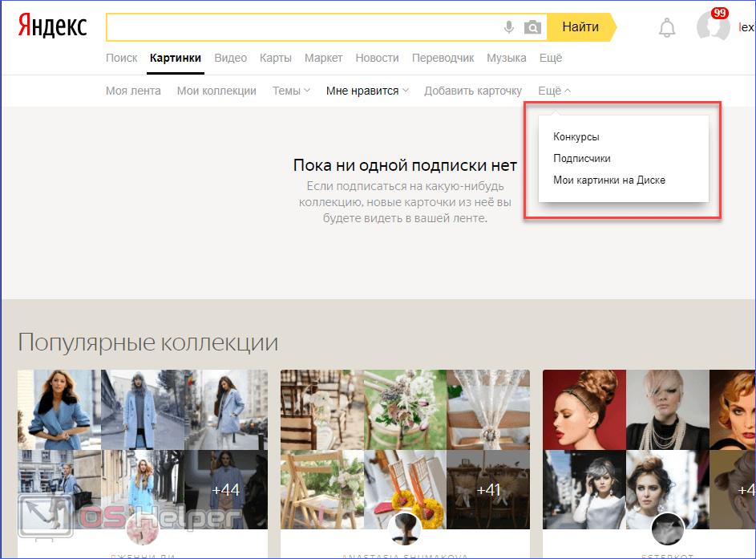Open the Видео tab

(x=230, y=58)
